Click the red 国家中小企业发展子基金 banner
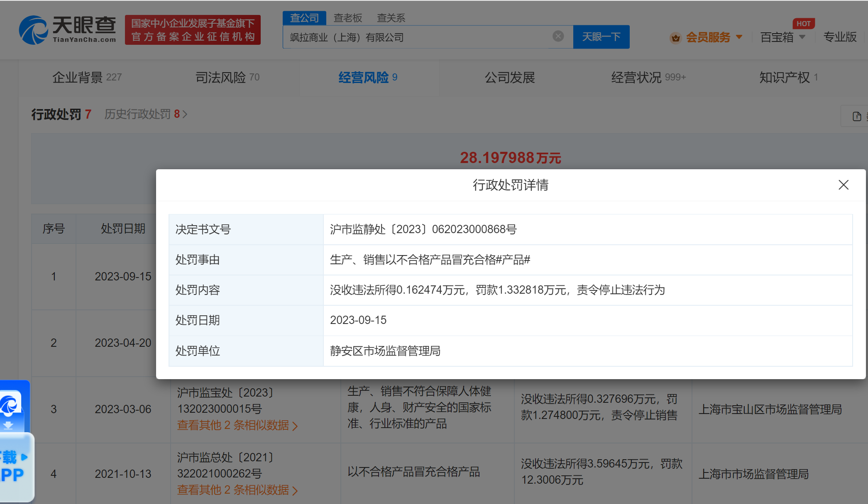868x504 pixels. tap(193, 30)
